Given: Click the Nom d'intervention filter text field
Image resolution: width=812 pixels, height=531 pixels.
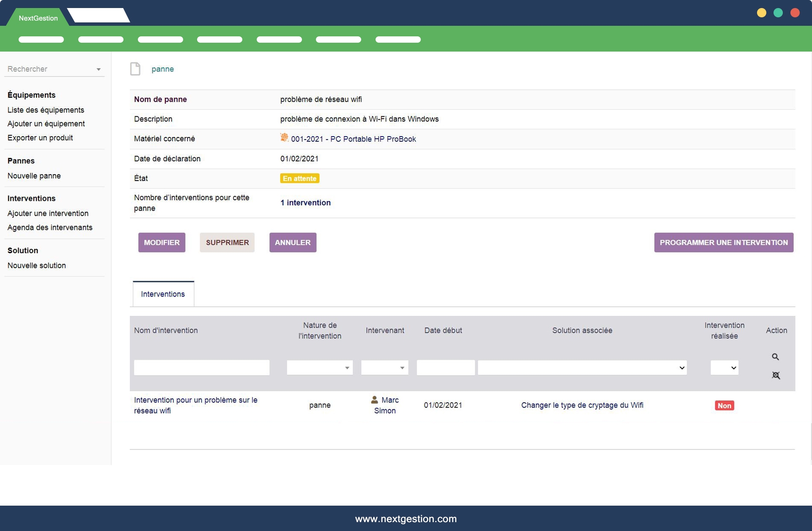Looking at the screenshot, I should (202, 368).
